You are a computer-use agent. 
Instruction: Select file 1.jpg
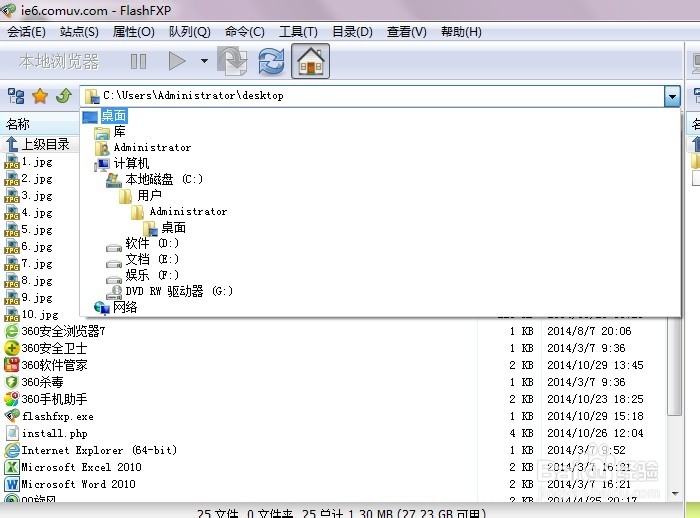coord(37,162)
